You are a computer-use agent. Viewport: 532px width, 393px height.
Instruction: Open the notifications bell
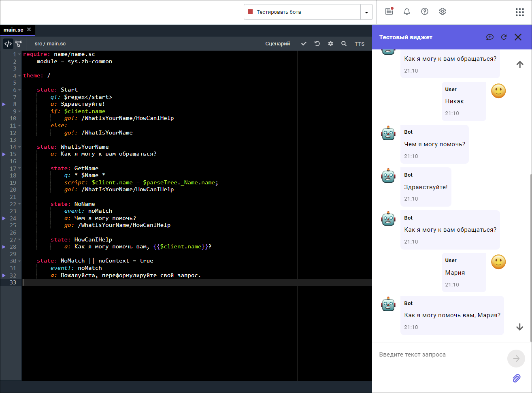407,12
